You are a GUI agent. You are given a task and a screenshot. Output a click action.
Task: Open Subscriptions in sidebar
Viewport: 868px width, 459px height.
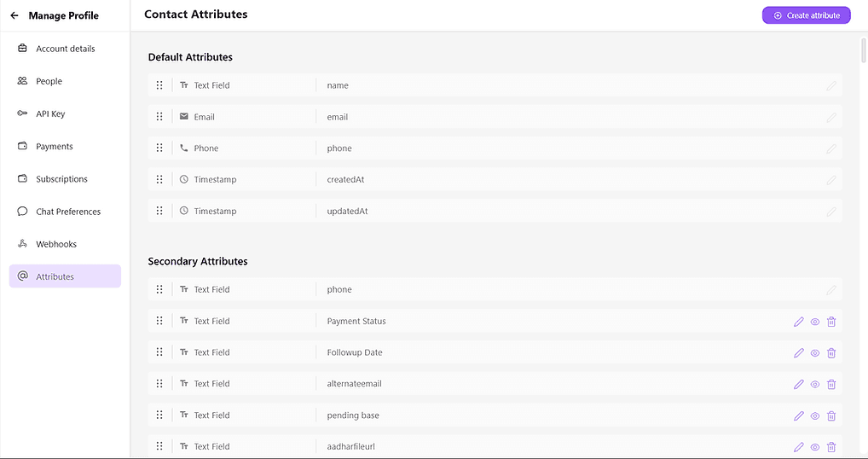pos(65,179)
